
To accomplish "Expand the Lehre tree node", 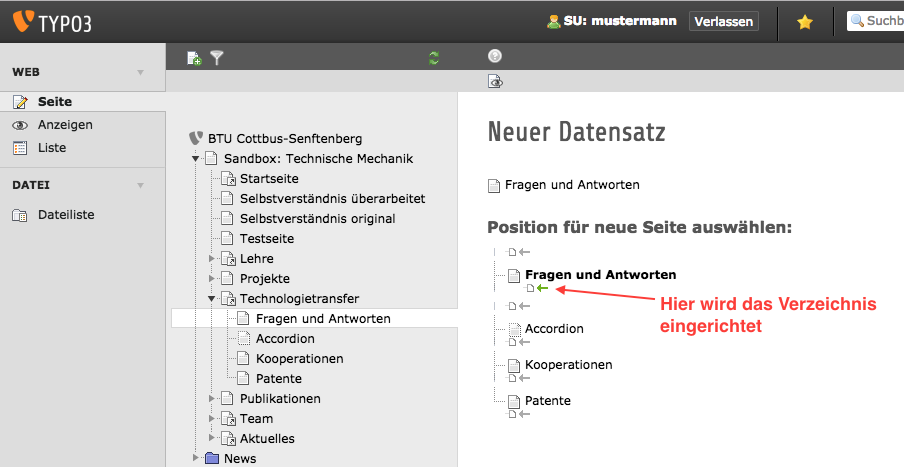I will (212, 258).
